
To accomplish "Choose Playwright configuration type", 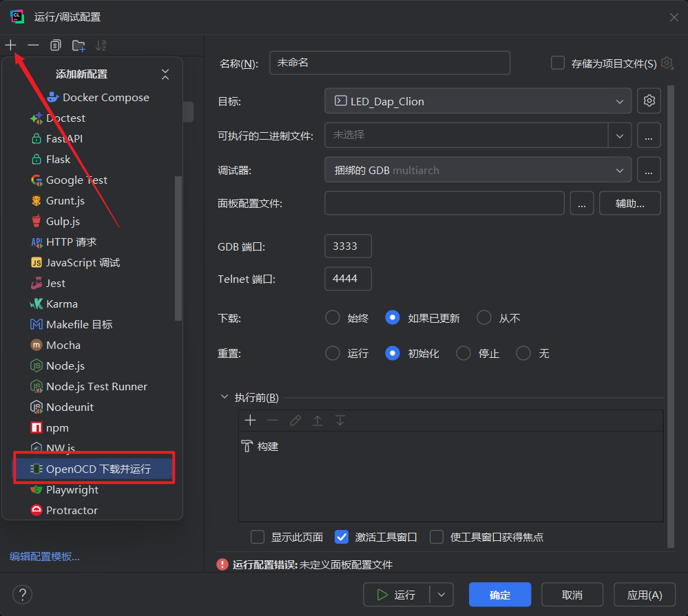I will pyautogui.click(x=65, y=489).
